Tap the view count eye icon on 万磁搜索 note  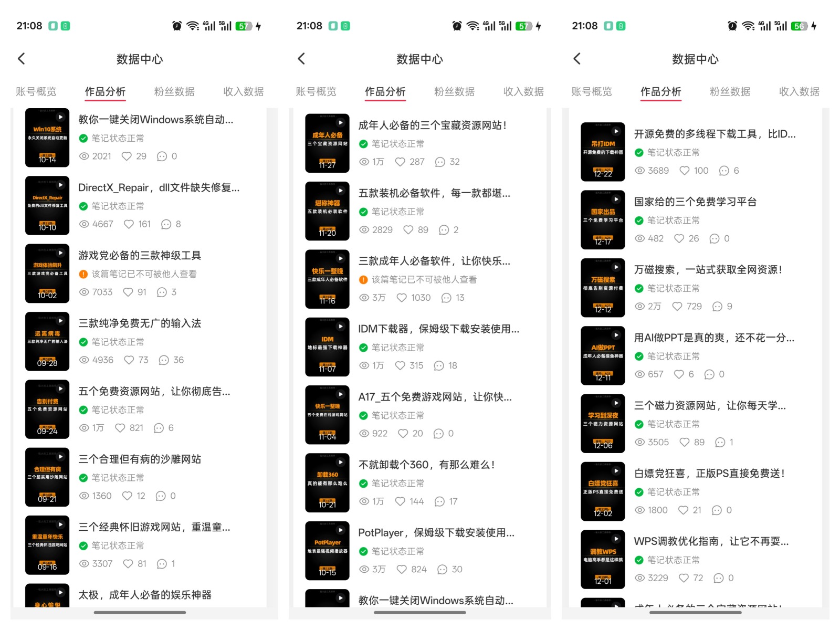pyautogui.click(x=639, y=306)
